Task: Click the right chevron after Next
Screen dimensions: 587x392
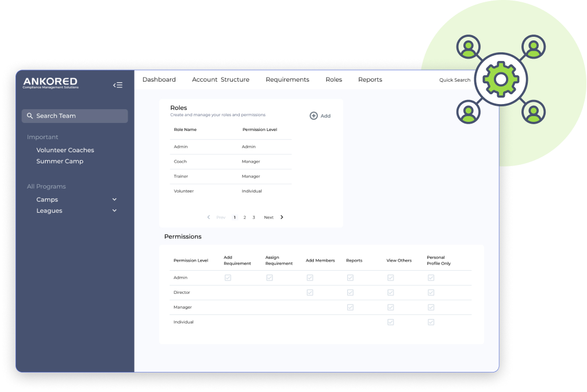Action: coord(281,217)
